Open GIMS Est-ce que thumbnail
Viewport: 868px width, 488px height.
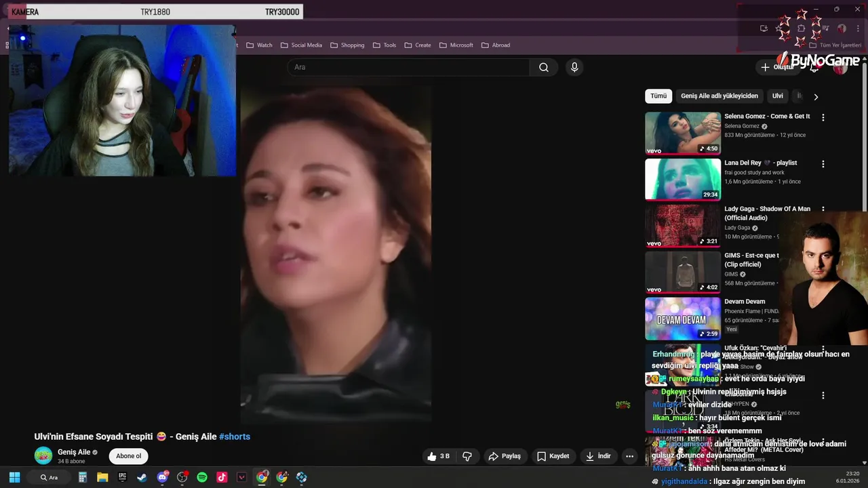point(683,272)
